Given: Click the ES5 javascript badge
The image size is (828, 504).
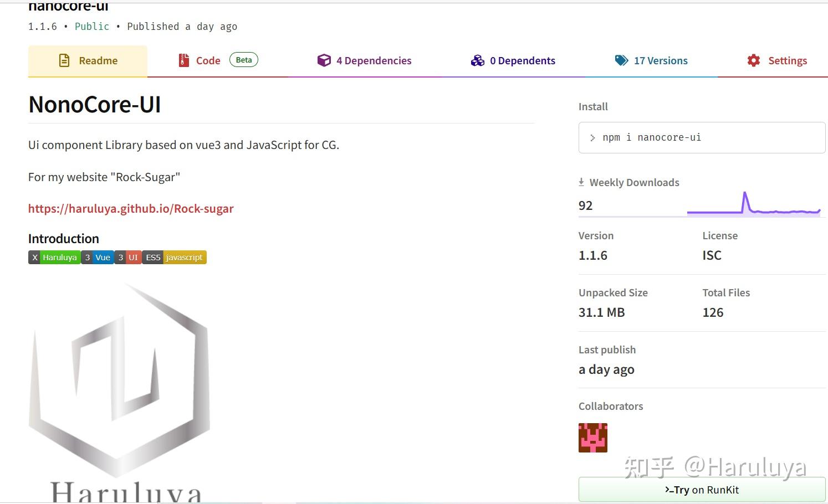Looking at the screenshot, I should click(174, 258).
